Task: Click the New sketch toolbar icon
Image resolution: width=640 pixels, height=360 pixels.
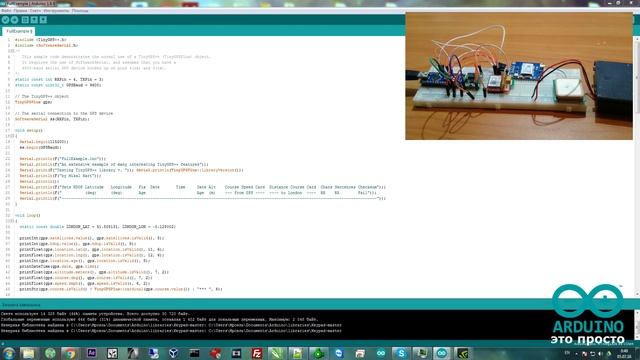Action: 25,20
